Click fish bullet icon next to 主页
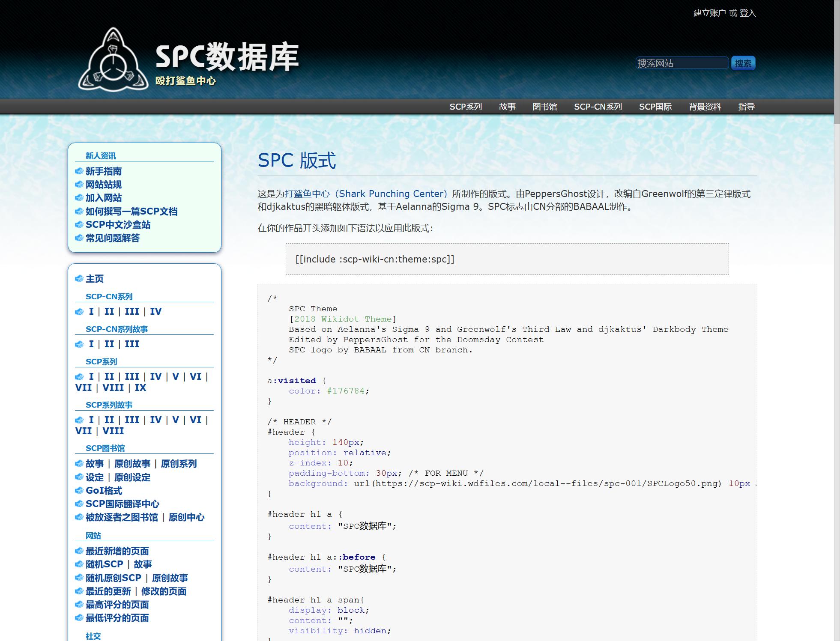 point(79,279)
